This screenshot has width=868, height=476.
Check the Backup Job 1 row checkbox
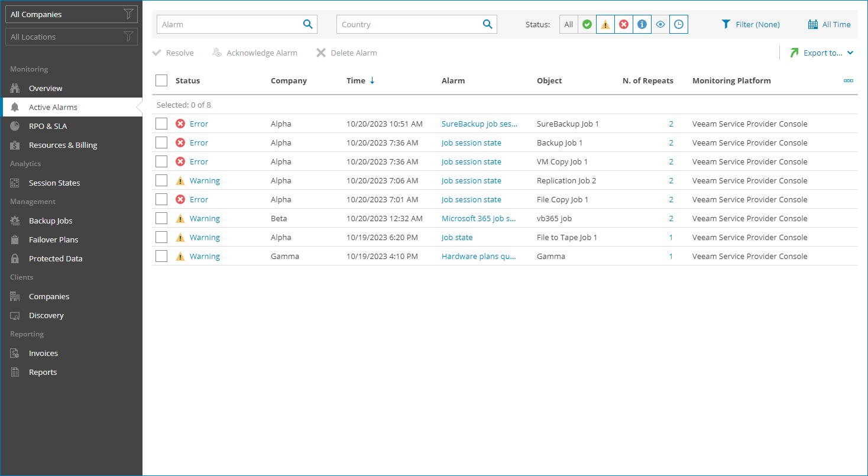(161, 143)
